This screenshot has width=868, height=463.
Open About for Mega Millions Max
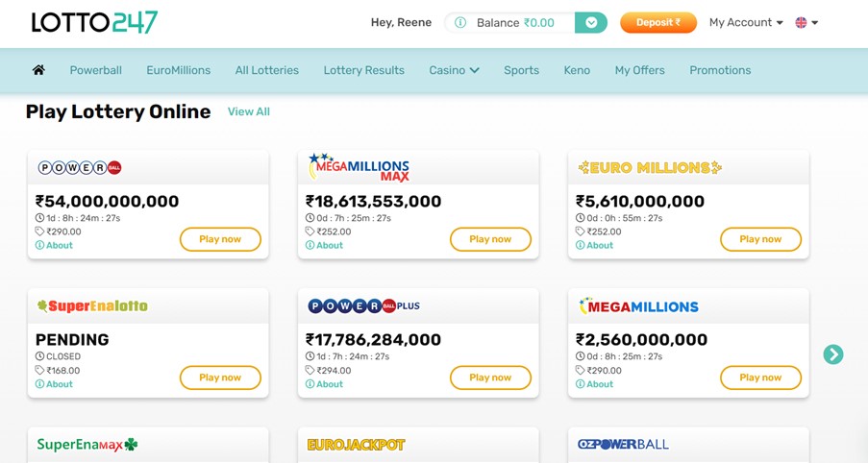click(x=324, y=245)
